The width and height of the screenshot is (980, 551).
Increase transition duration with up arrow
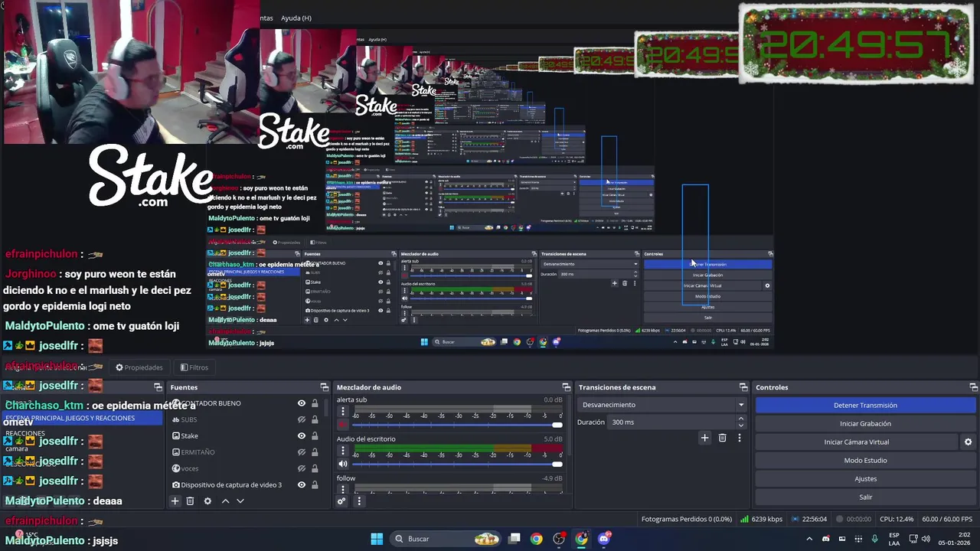coord(740,419)
